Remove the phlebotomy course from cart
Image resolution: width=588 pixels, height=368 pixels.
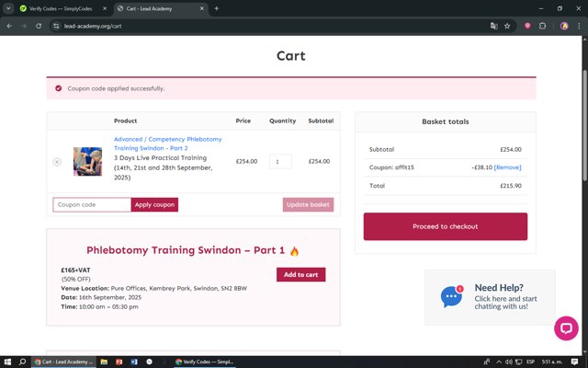coord(57,162)
